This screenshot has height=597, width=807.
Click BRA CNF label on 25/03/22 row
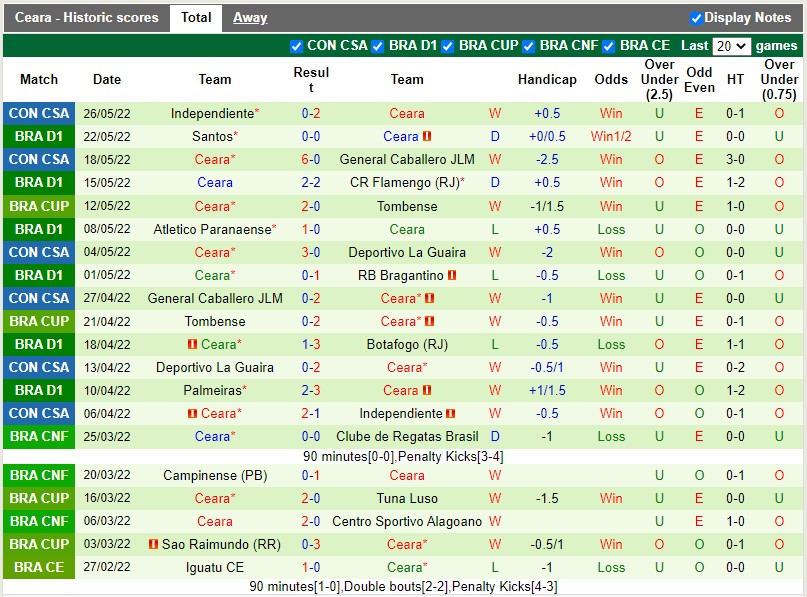click(x=39, y=436)
